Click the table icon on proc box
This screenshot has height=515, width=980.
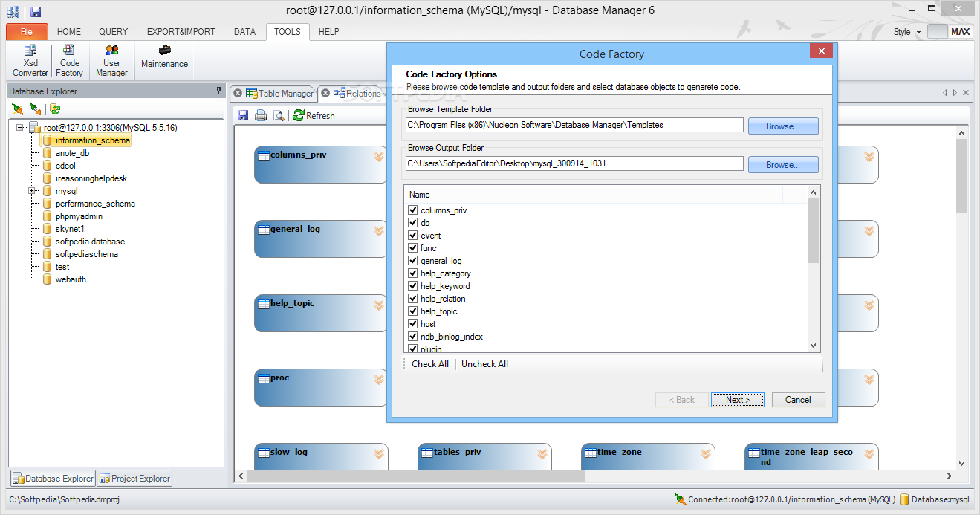point(263,378)
